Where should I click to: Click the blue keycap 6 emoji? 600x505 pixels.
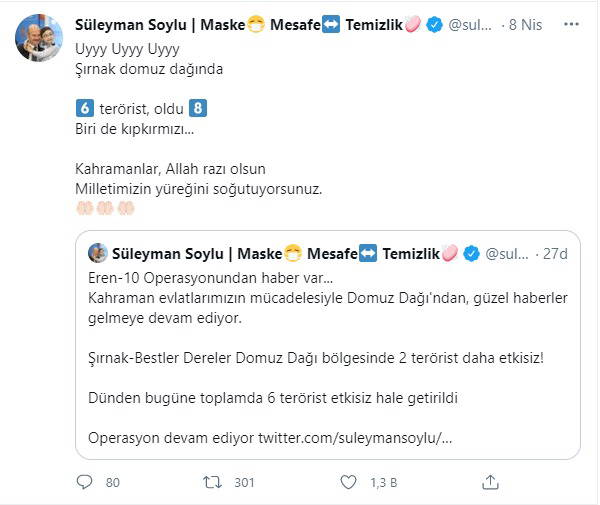(84, 106)
